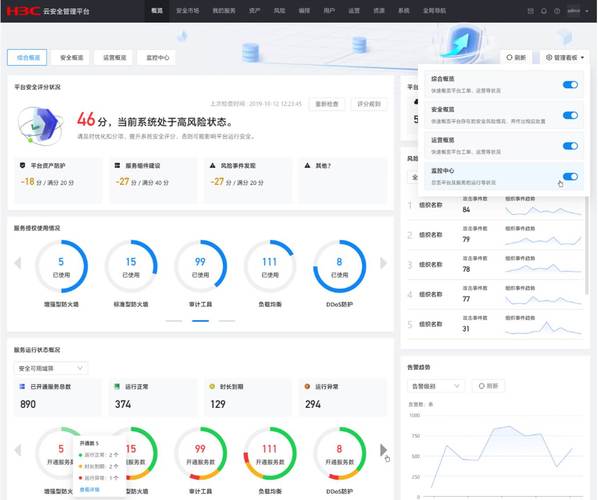
Task: Open the 全局导航 menu in top navigation
Action: pos(434,11)
